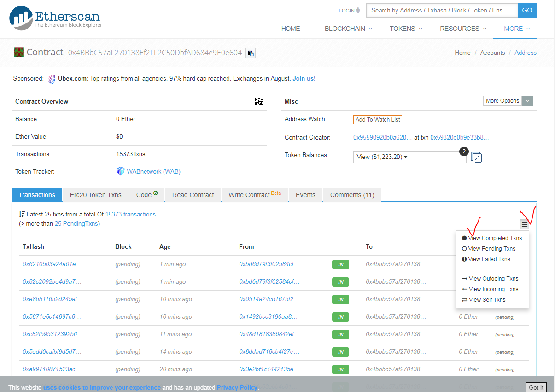Screen dimensions: 555x392
Task: Choose View Incoming Txns
Action: tap(490, 289)
